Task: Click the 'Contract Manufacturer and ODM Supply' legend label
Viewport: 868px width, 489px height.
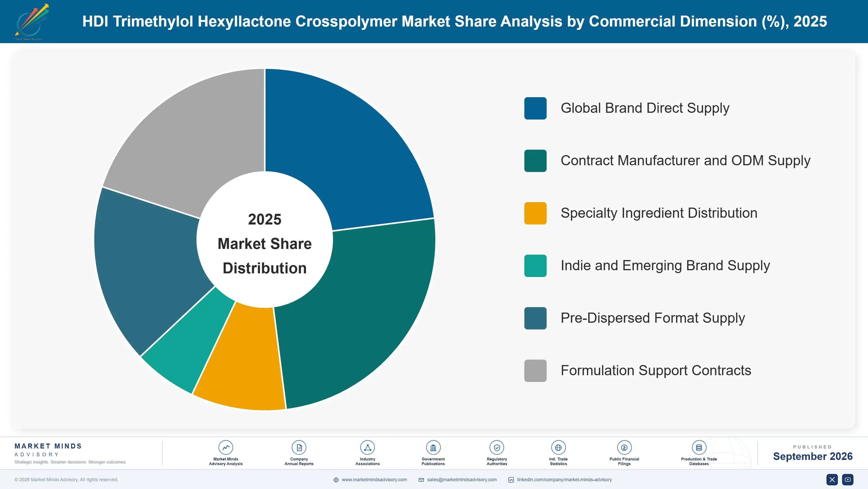Action: (x=685, y=161)
